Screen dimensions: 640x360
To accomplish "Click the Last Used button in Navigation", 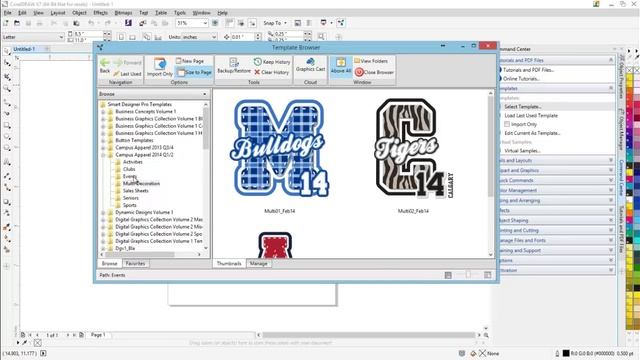I will click(x=127, y=74).
